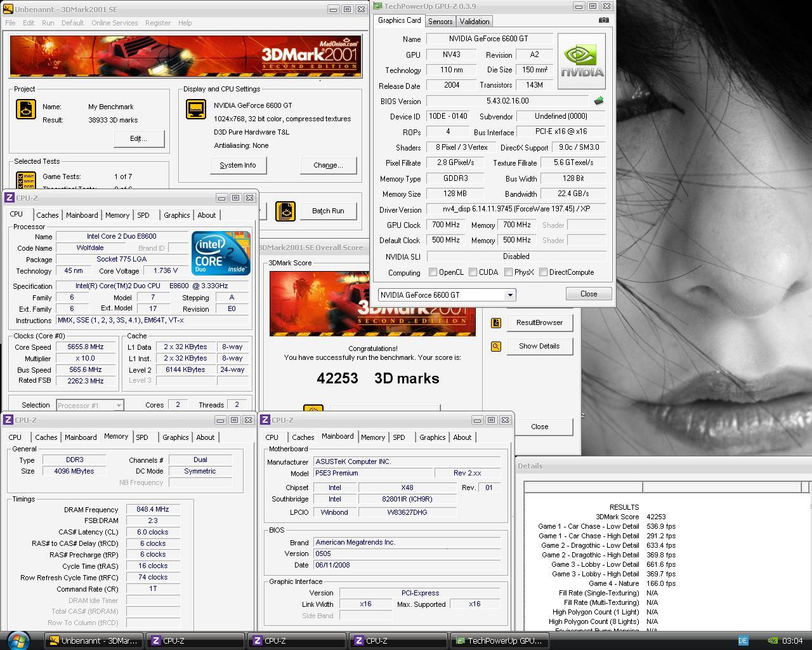Screen dimensions: 812x650
Task: Click the Show Details magnifier icon
Action: [495, 346]
